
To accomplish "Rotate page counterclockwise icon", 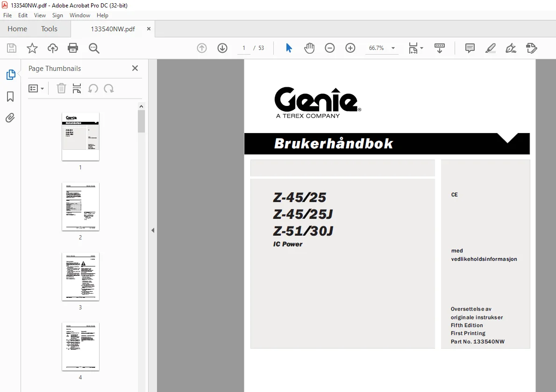I will (x=93, y=89).
